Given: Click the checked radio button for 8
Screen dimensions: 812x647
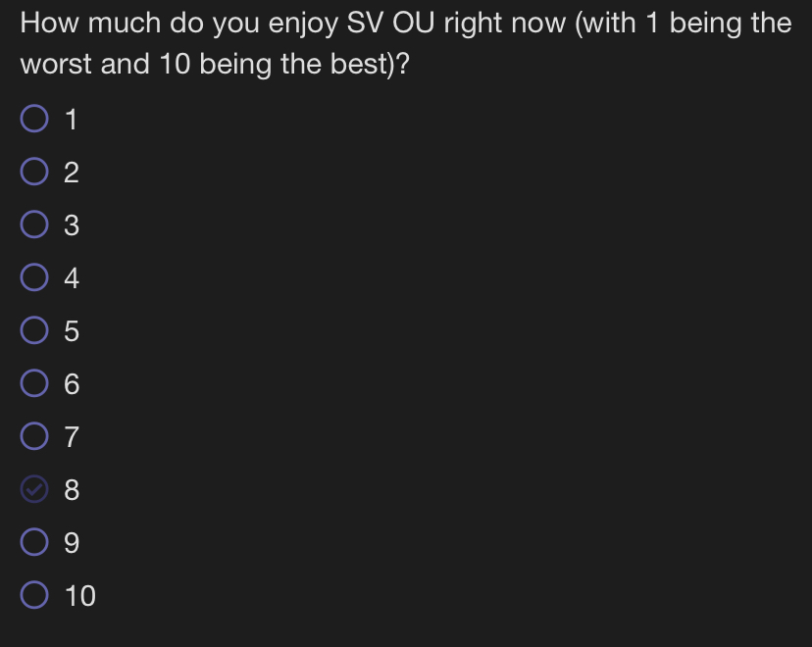Looking at the screenshot, I should (34, 489).
